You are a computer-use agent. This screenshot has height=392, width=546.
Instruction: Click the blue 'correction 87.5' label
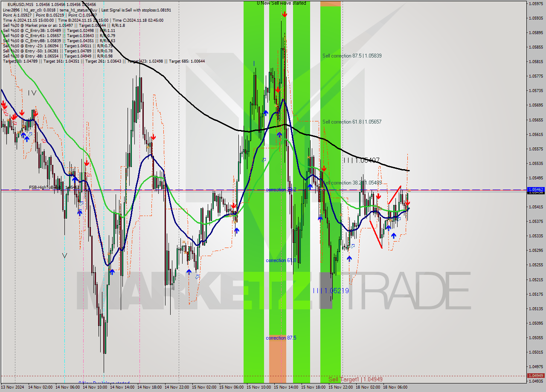click(281, 338)
